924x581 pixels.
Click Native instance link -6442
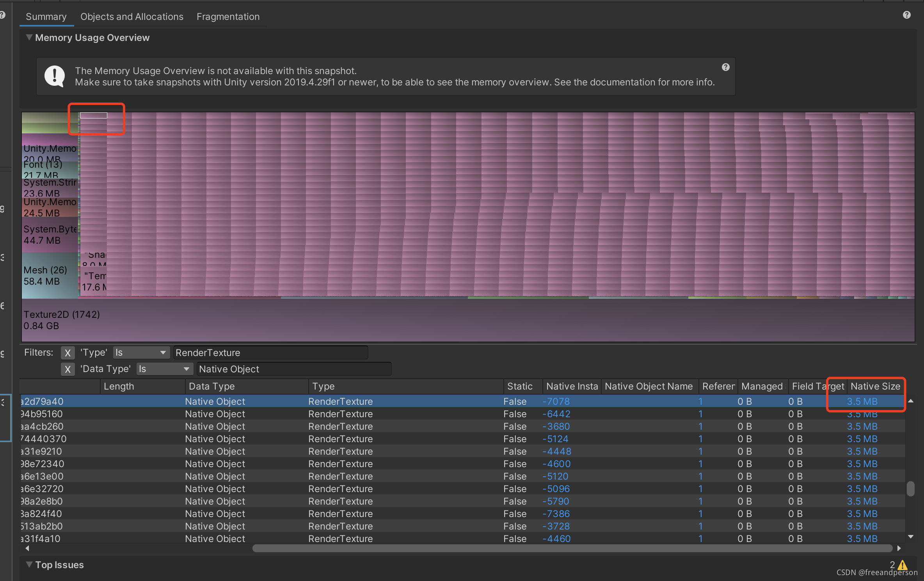pos(556,414)
